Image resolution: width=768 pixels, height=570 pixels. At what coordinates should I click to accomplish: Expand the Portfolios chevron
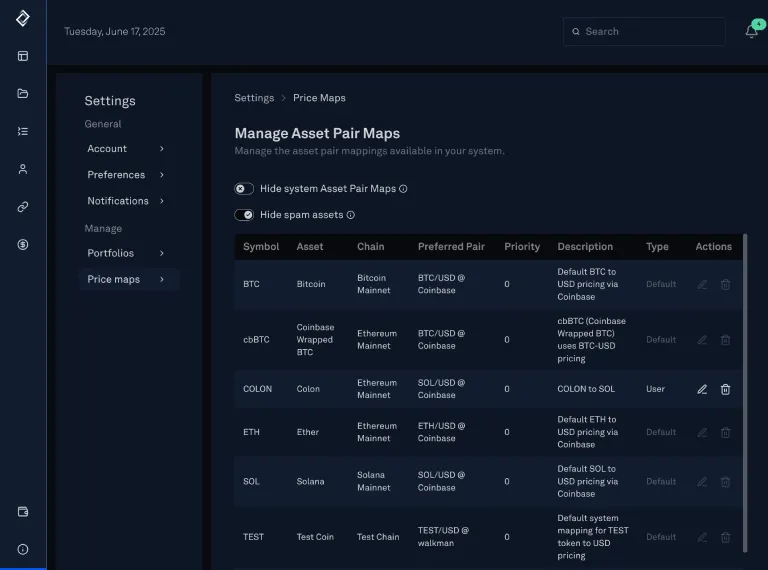[162, 253]
